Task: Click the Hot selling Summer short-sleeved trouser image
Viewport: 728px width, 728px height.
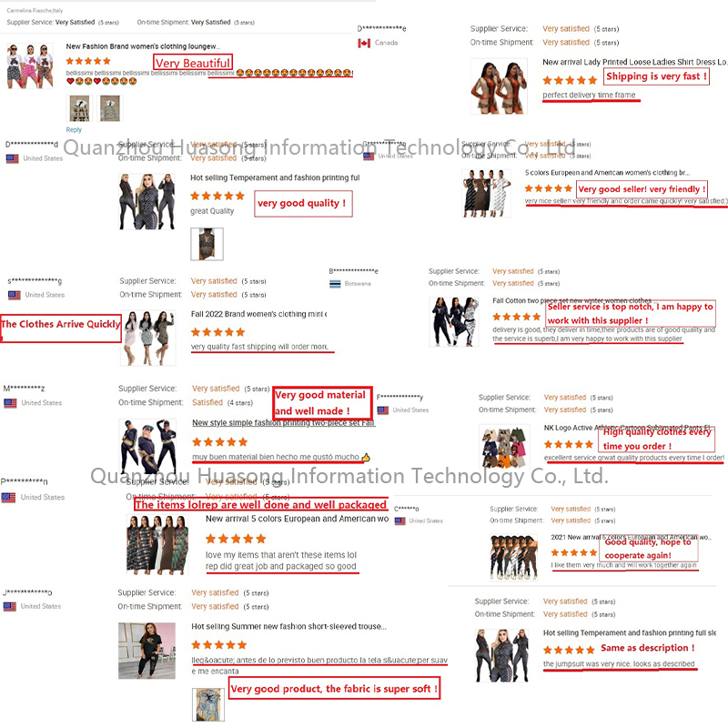Action: [147, 651]
